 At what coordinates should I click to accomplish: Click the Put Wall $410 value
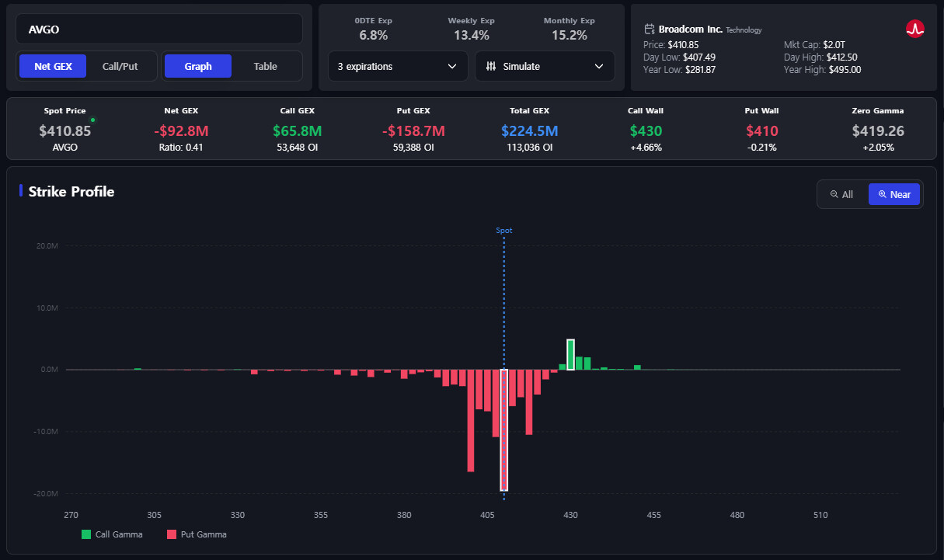click(x=762, y=131)
